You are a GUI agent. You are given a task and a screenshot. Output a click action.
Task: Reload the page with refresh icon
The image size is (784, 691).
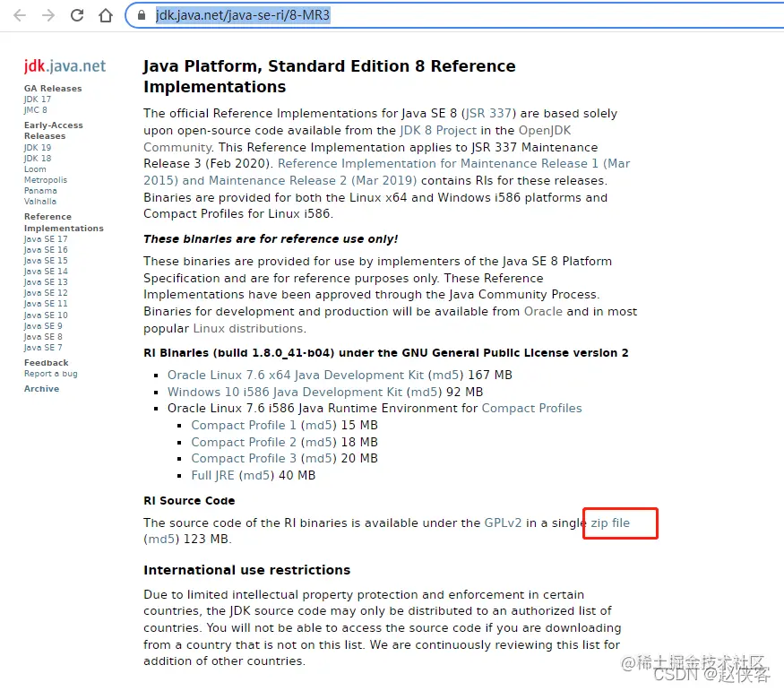point(77,15)
